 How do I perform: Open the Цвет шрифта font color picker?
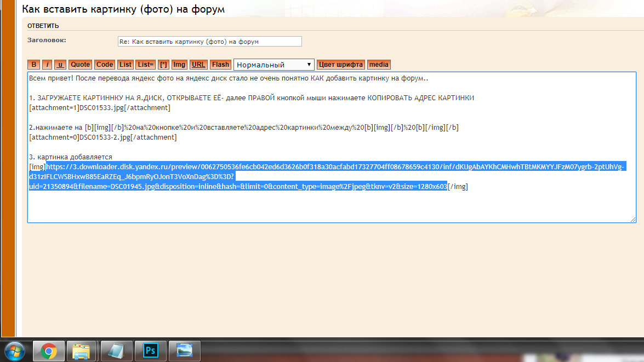tap(341, 65)
